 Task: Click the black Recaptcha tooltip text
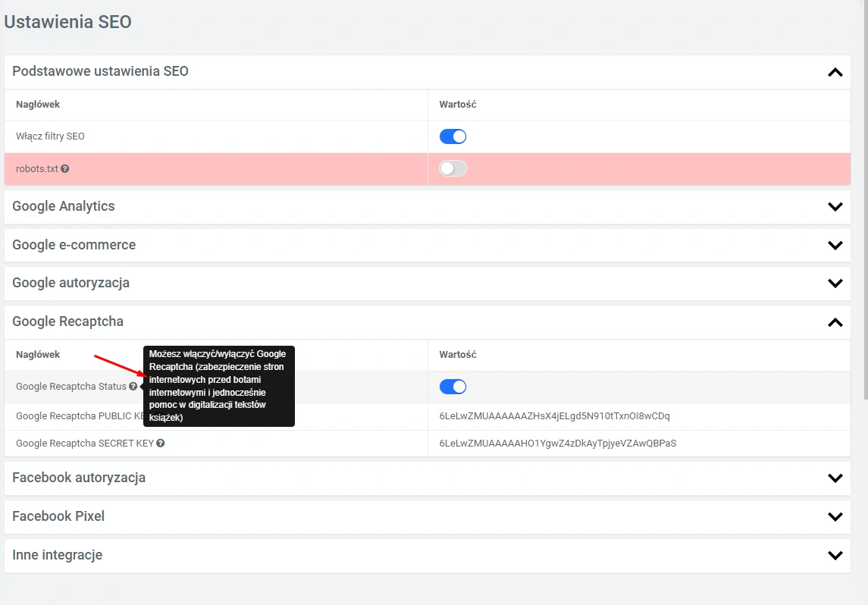point(218,386)
